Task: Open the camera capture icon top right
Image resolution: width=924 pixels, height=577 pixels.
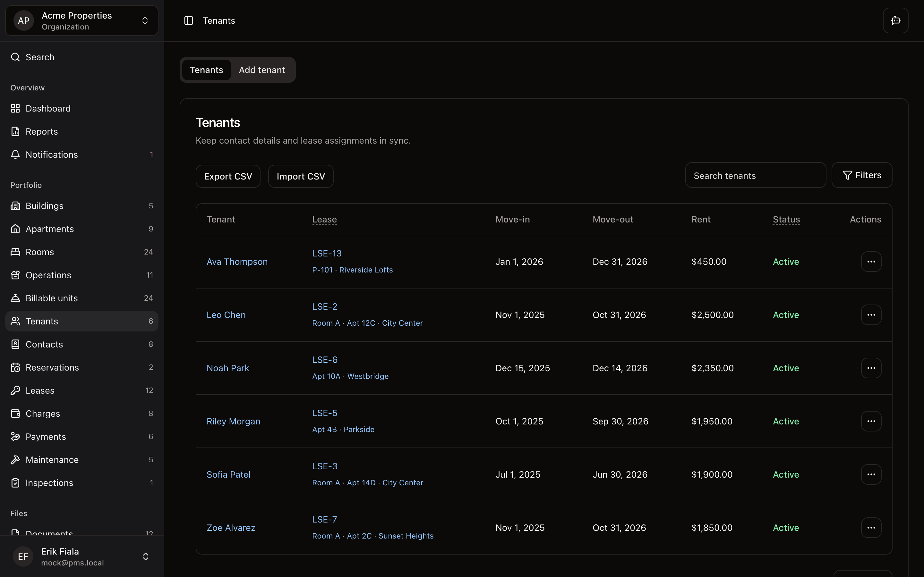Action: pos(895,20)
